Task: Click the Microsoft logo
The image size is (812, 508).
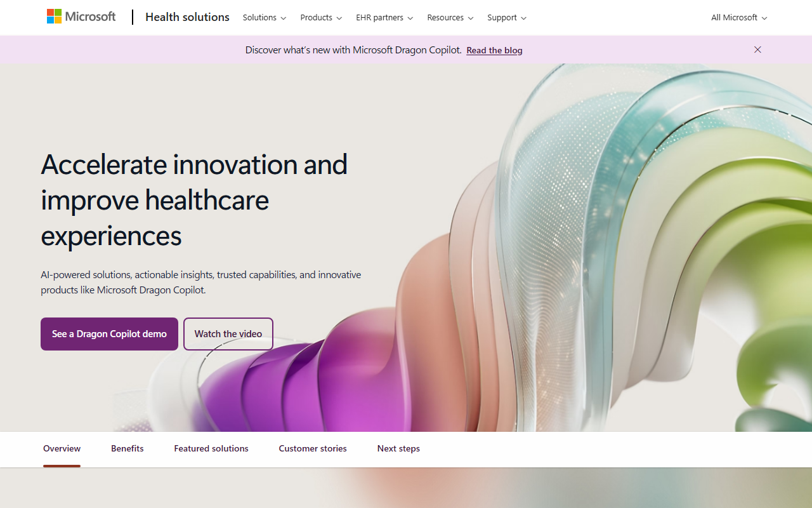Action: point(81,17)
